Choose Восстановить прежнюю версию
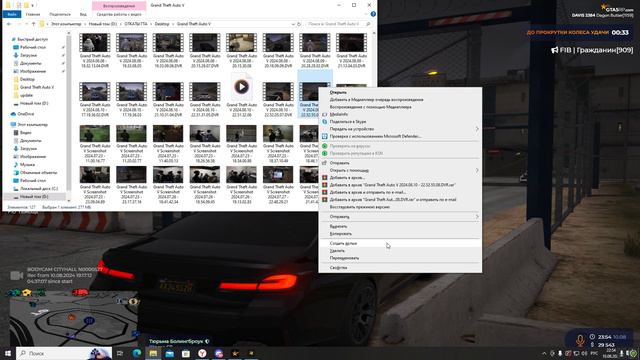 pyautogui.click(x=400, y=207)
